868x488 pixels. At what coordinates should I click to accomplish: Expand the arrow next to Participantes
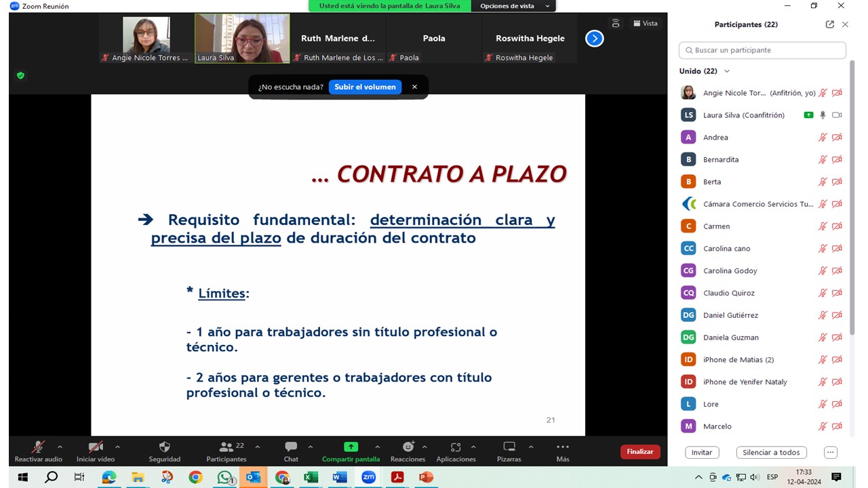pyautogui.click(x=257, y=447)
